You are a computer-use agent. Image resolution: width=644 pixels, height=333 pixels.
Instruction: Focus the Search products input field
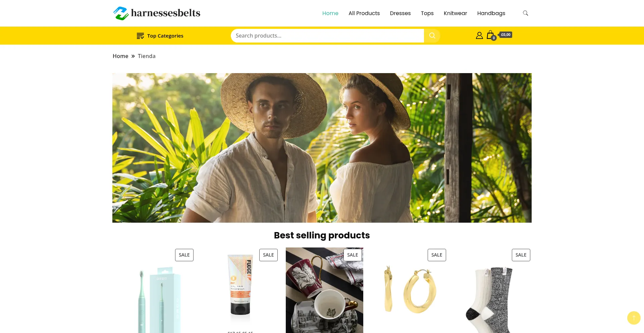point(327,36)
